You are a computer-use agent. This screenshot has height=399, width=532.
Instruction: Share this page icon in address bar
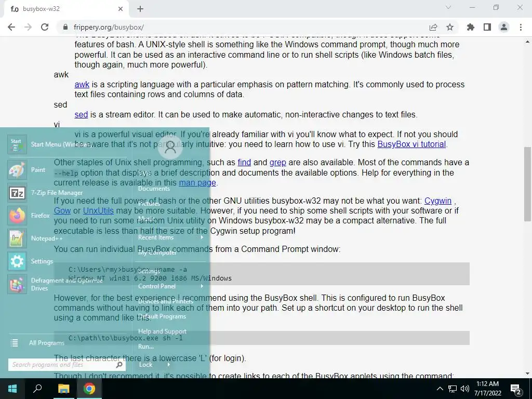(433, 27)
